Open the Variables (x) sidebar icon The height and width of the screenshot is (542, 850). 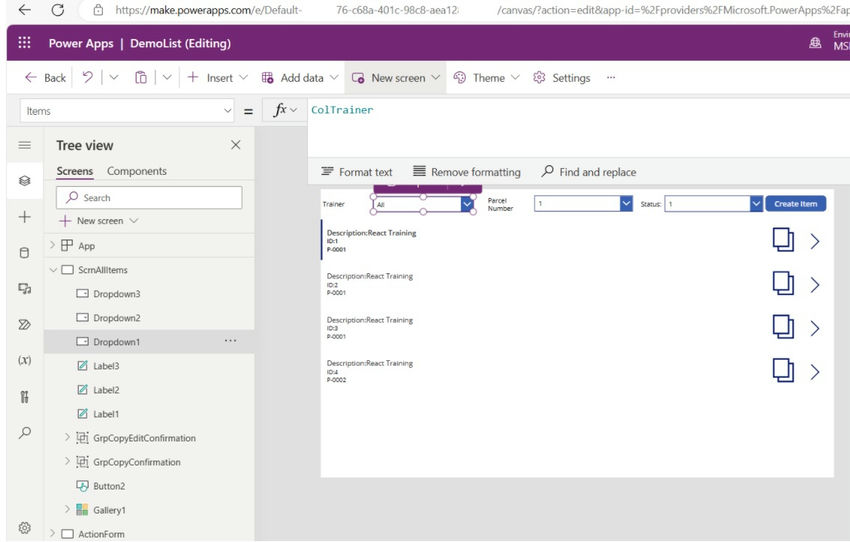tap(24, 360)
